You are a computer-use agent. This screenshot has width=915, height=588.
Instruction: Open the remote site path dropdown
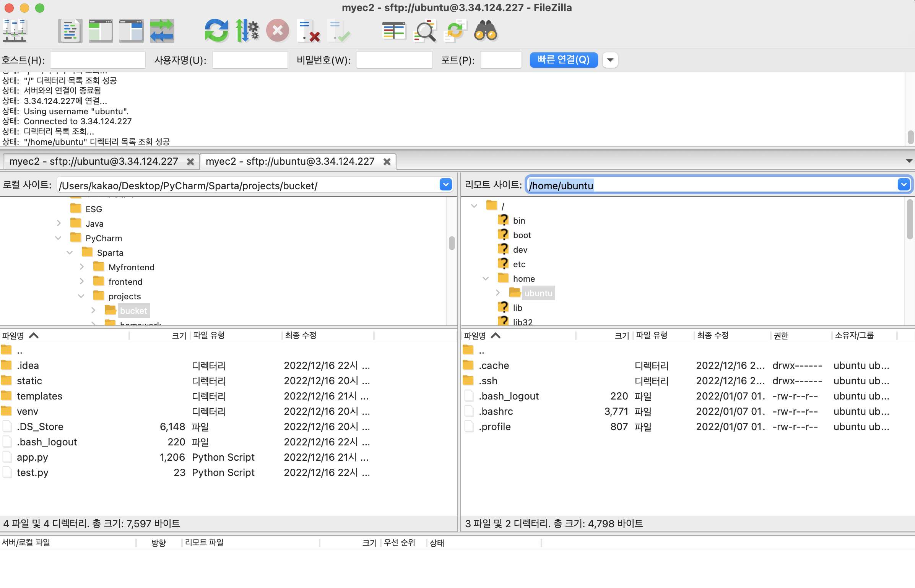[x=904, y=185]
